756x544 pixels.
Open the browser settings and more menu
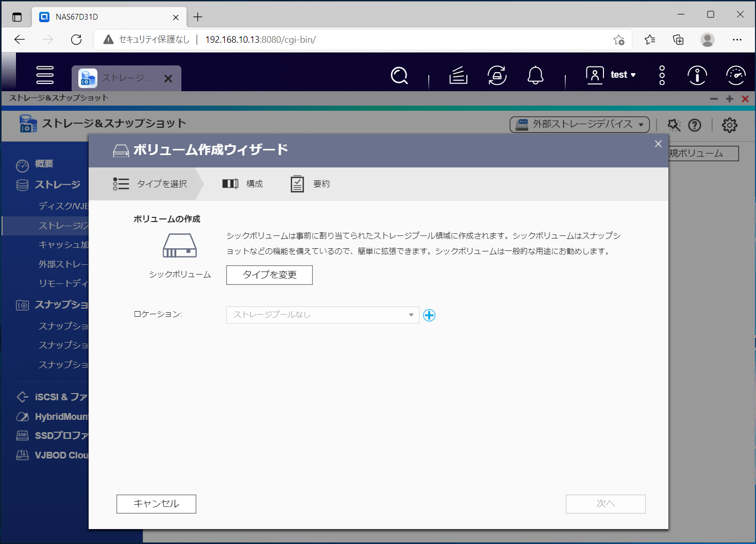pos(737,40)
